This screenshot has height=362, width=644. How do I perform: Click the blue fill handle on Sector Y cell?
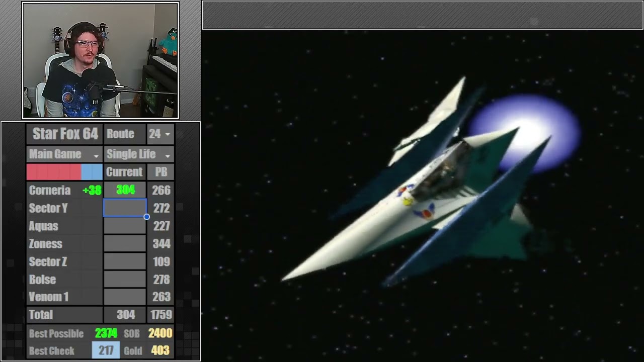tap(146, 217)
